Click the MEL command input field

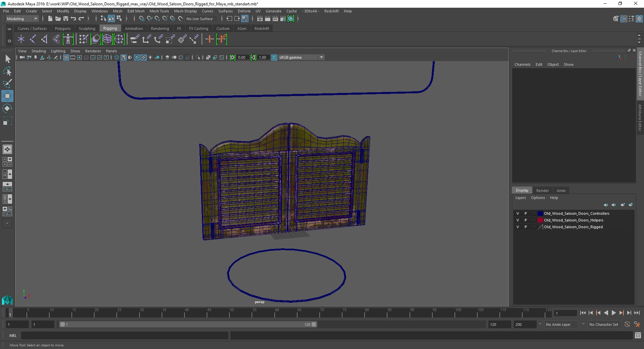[x=124, y=335]
